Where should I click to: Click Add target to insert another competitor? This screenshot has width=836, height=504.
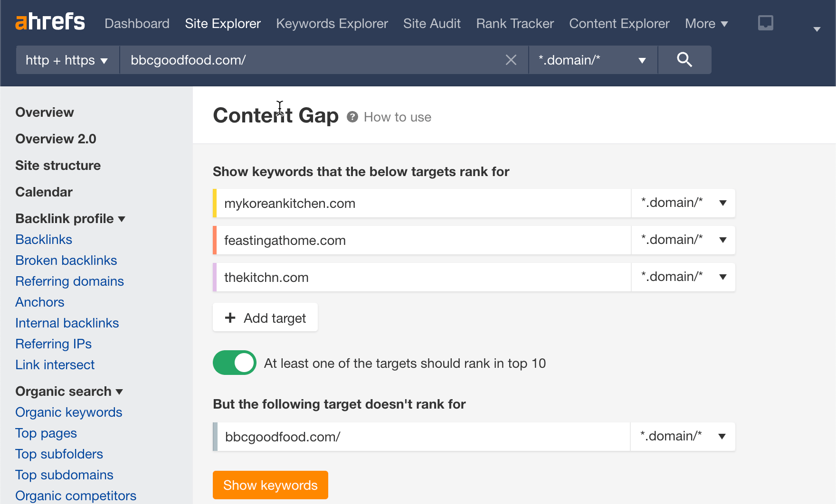click(x=265, y=317)
